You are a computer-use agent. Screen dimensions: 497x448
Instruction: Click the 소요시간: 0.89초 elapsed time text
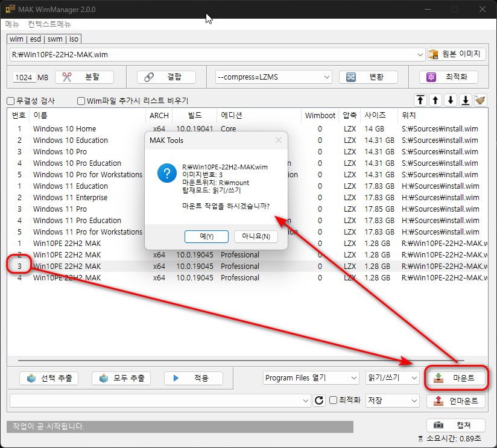(x=454, y=438)
